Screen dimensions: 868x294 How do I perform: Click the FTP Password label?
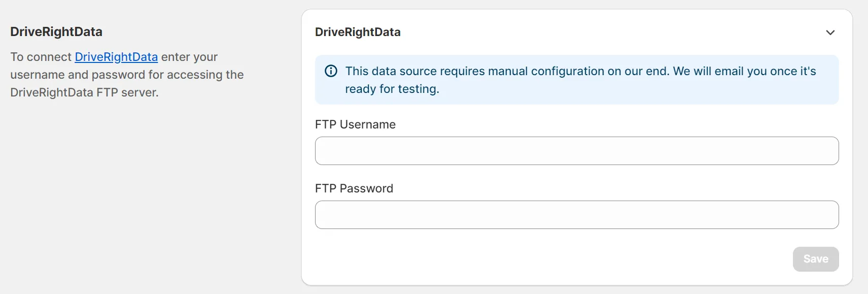pos(354,188)
